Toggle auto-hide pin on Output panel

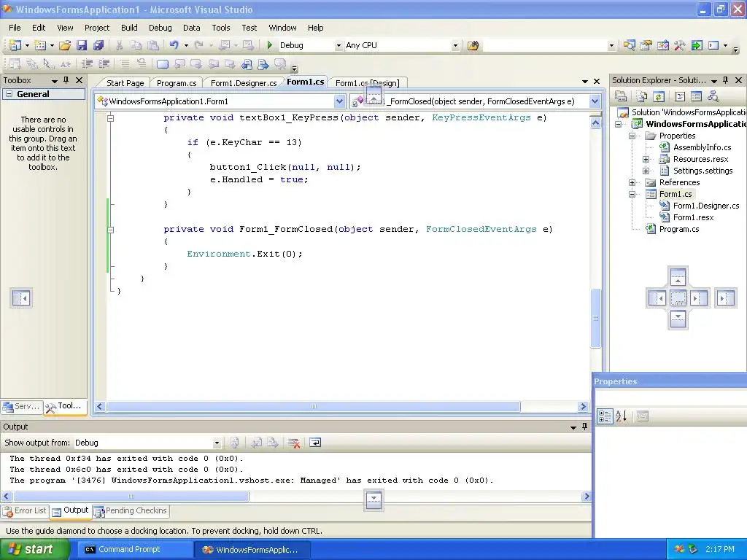pos(585,427)
